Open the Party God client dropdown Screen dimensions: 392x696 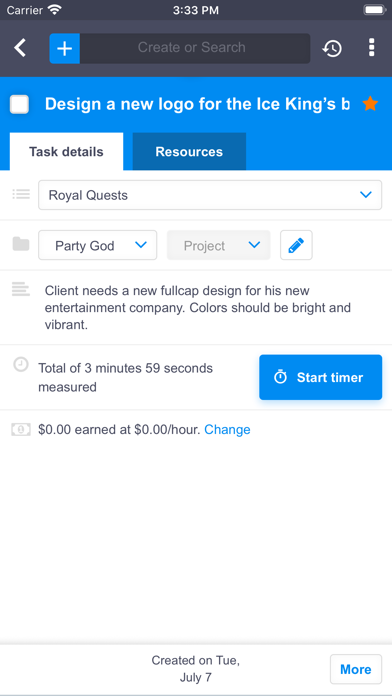point(98,245)
